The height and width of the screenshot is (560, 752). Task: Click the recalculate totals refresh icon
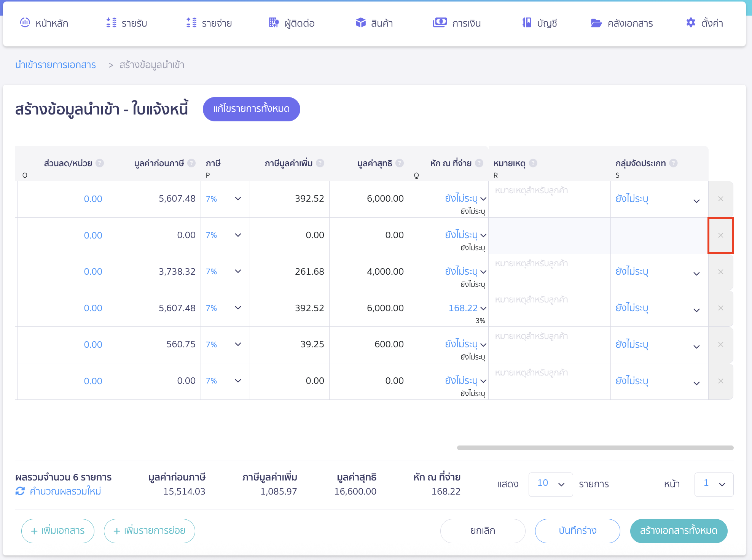20,491
